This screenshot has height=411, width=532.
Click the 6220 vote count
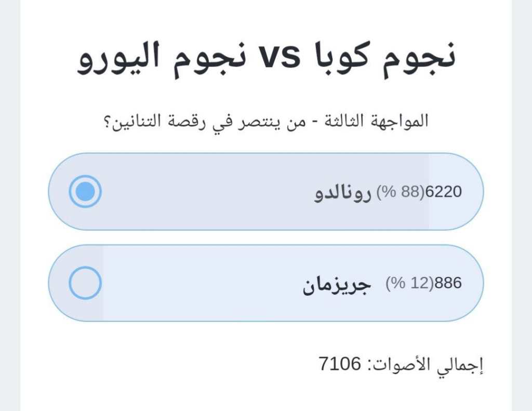tap(444, 192)
